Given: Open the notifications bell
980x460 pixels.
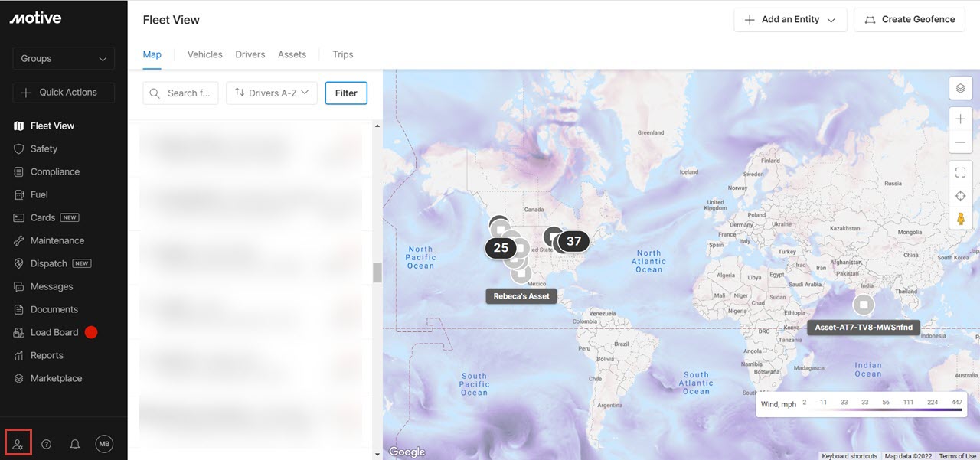Looking at the screenshot, I should [75, 444].
